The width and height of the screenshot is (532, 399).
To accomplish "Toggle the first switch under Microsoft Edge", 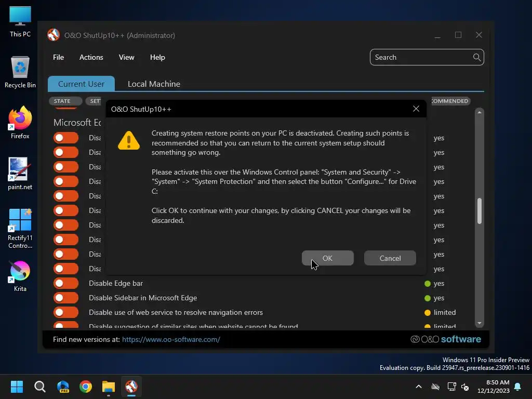I will pyautogui.click(x=66, y=138).
